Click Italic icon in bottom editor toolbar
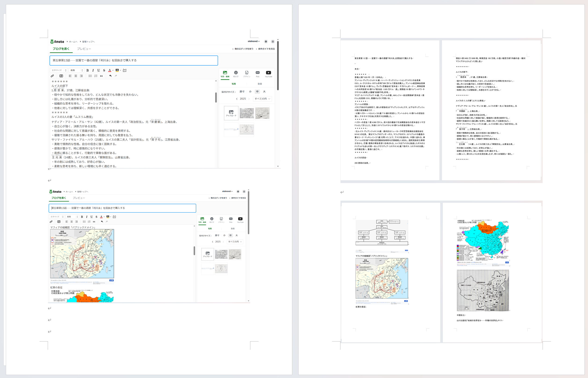 tap(87, 217)
